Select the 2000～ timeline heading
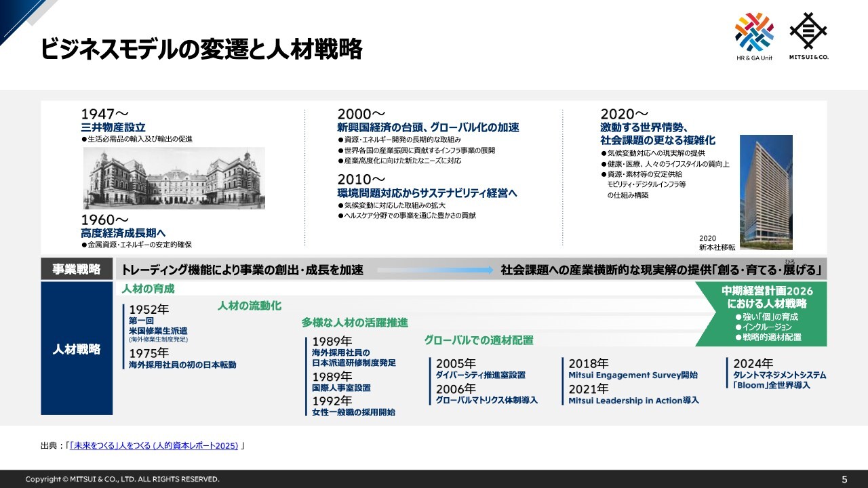Image resolution: width=868 pixels, height=488 pixels. [361, 114]
